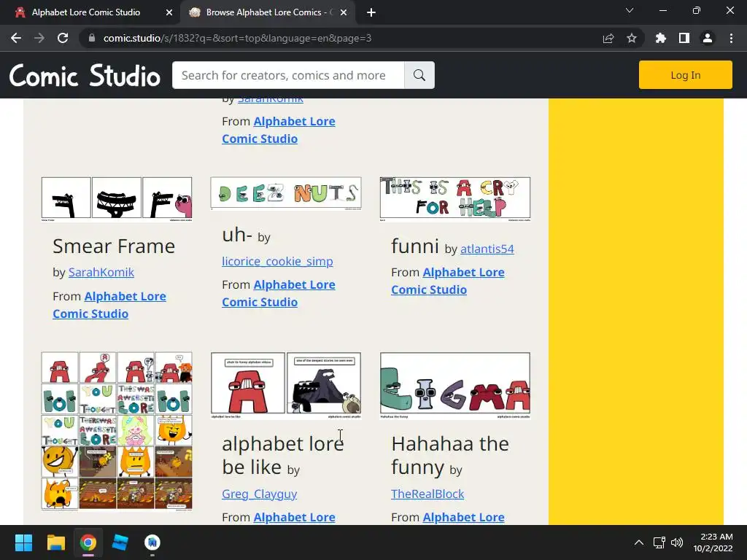Click the Log In button
The image size is (747, 560).
pyautogui.click(x=685, y=75)
